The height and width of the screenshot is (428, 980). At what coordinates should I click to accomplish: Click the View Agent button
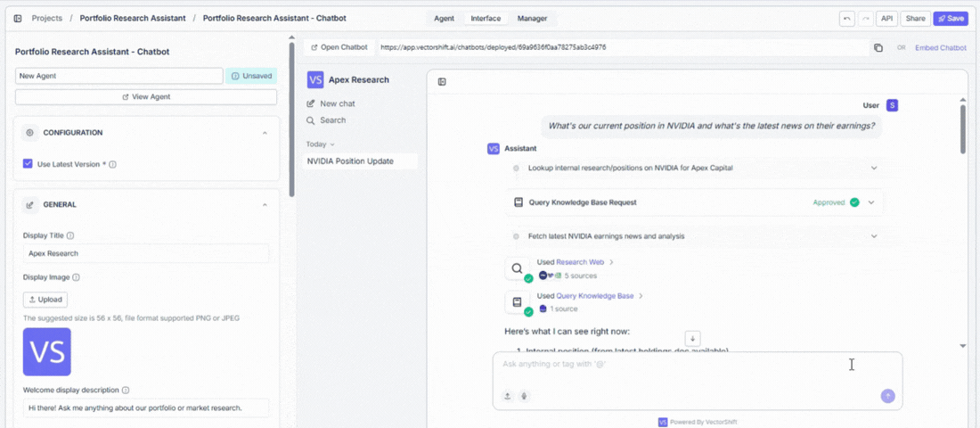pyautogui.click(x=145, y=97)
